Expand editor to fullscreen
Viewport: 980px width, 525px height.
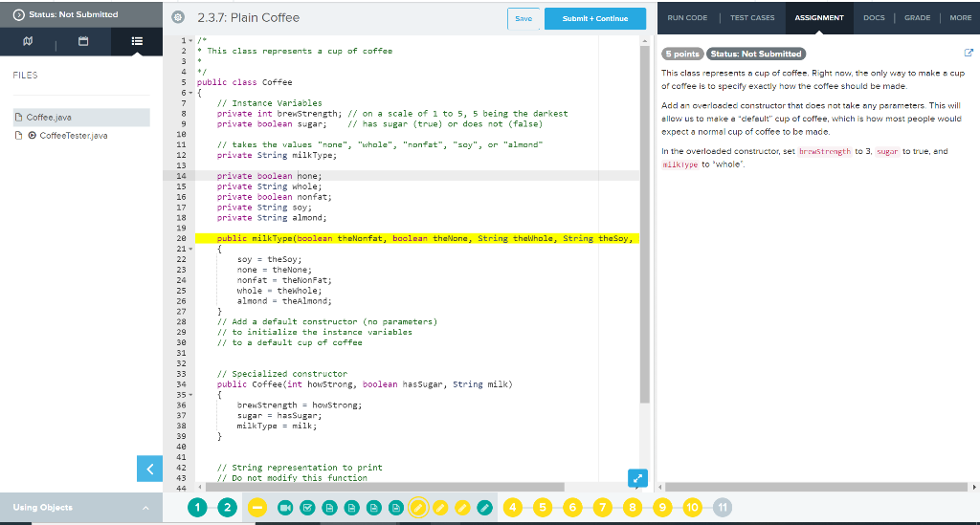(x=637, y=479)
